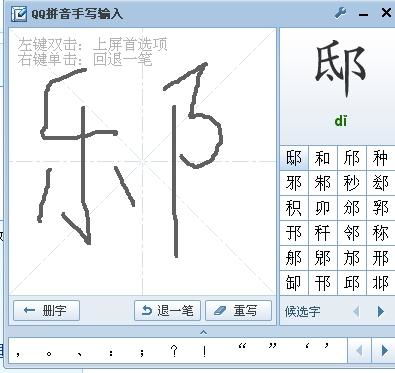The width and height of the screenshot is (395, 373).
Task: Choose candidate character 邠
Action: pos(352,208)
